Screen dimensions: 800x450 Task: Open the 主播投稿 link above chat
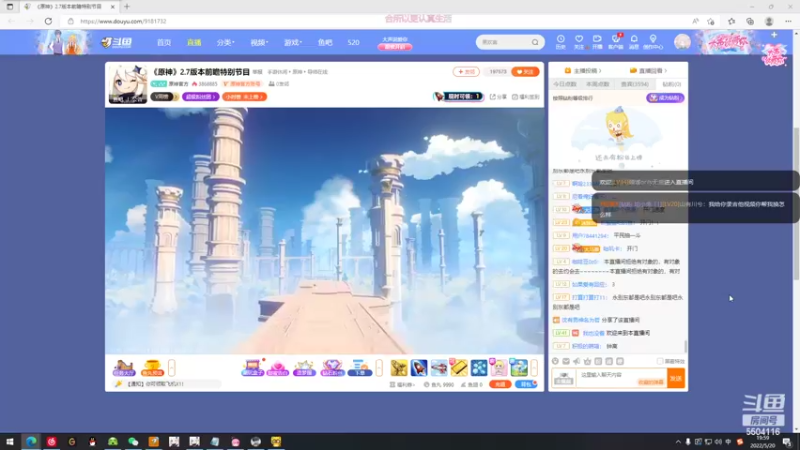point(583,70)
